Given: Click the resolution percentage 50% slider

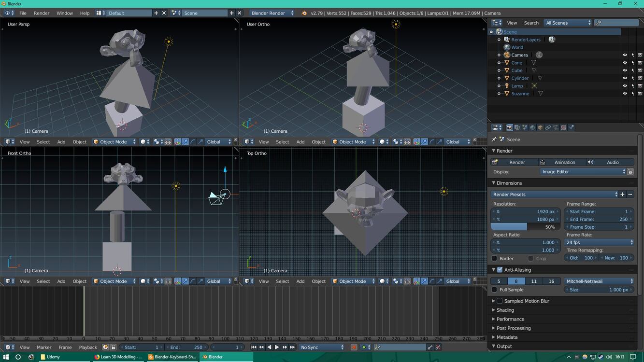Looking at the screenshot, I should pos(525,227).
